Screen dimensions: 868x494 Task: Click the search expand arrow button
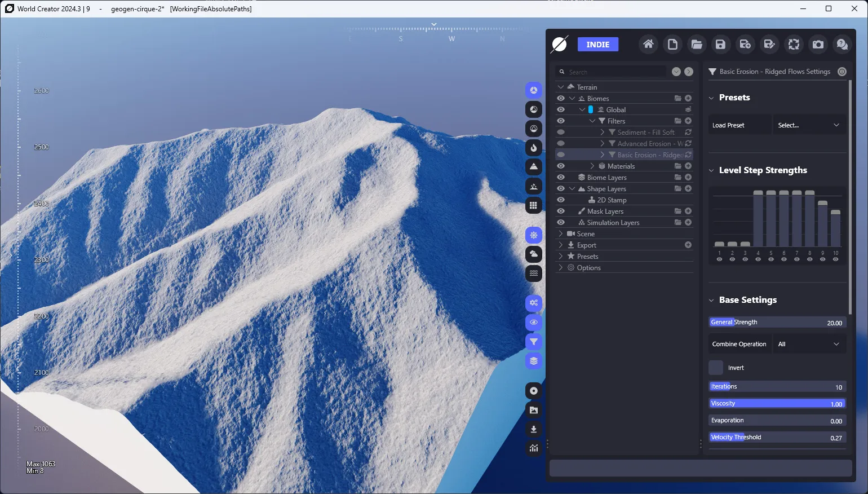click(689, 72)
